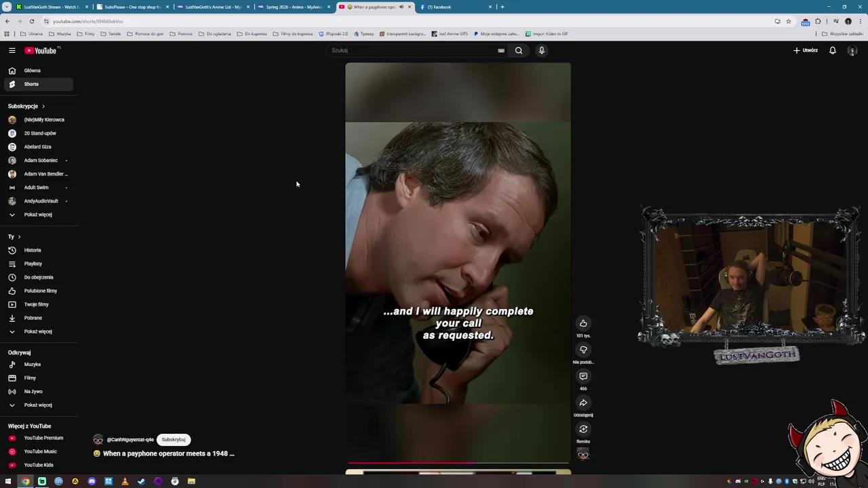Screen dimensions: 868x488
Task: Open Twoje filmy in the sidebar
Action: 37,304
